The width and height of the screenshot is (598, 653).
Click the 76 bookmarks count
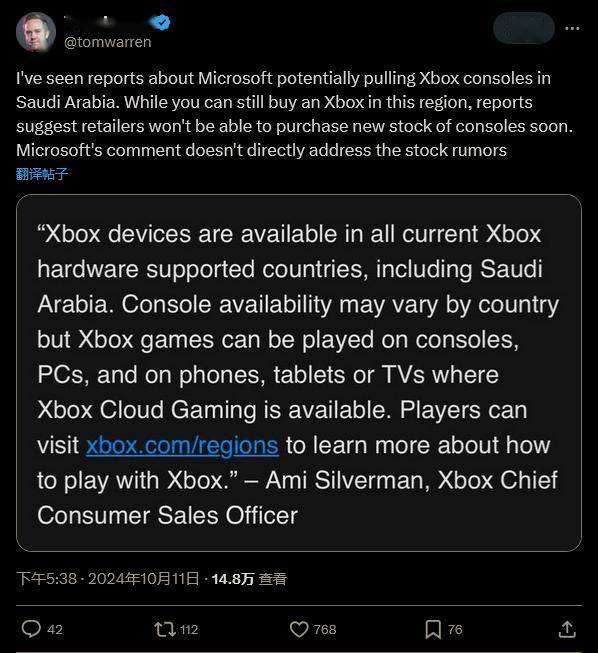(x=455, y=629)
